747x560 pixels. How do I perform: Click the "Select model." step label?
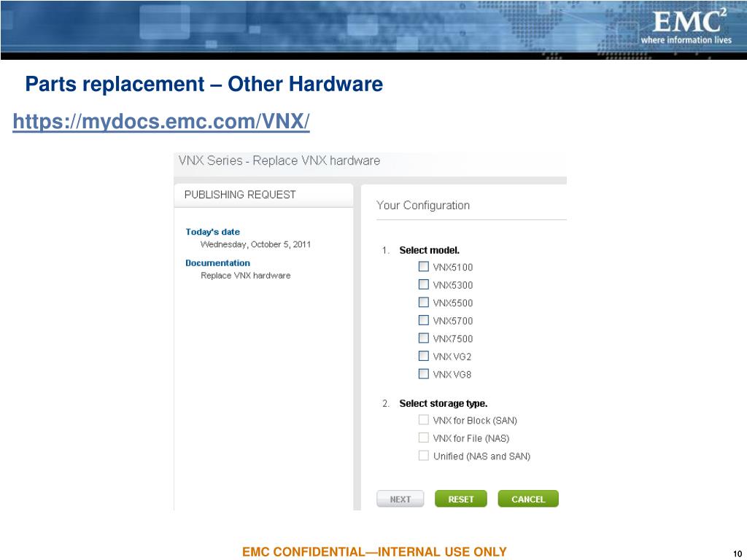pyautogui.click(x=429, y=251)
